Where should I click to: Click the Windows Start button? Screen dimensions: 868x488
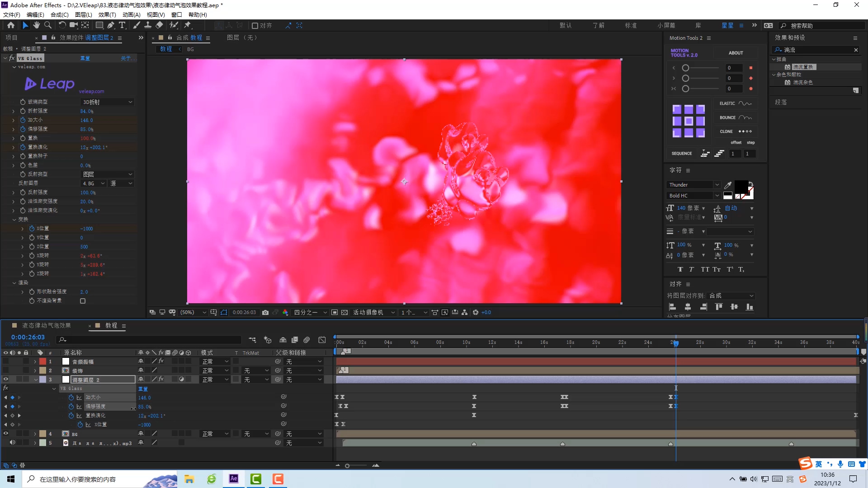coord(11,479)
